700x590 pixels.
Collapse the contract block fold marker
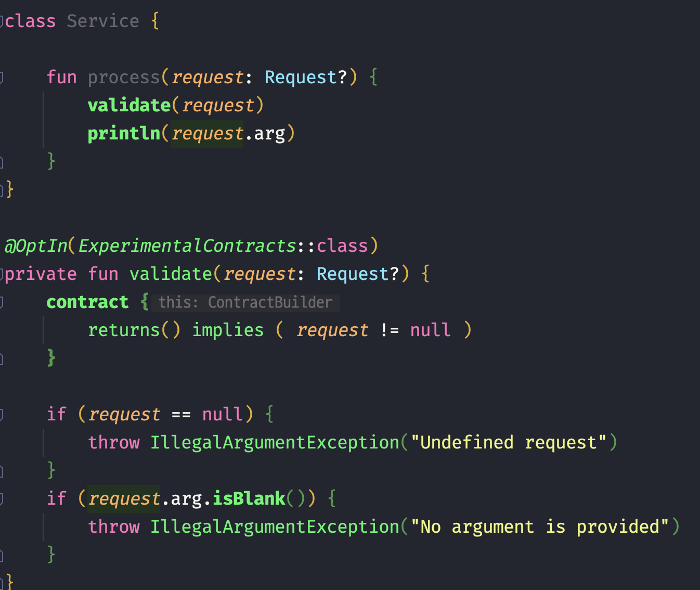coord(2,302)
